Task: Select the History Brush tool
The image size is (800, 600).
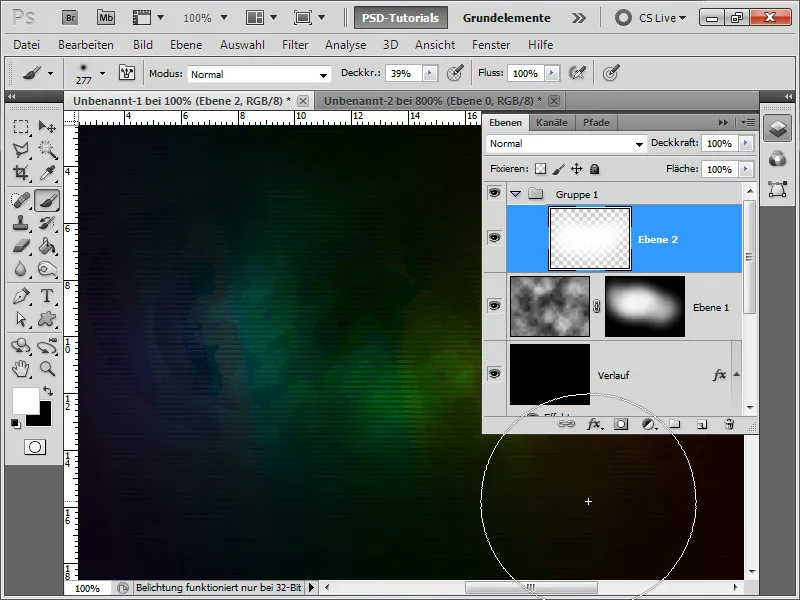Action: (x=47, y=223)
